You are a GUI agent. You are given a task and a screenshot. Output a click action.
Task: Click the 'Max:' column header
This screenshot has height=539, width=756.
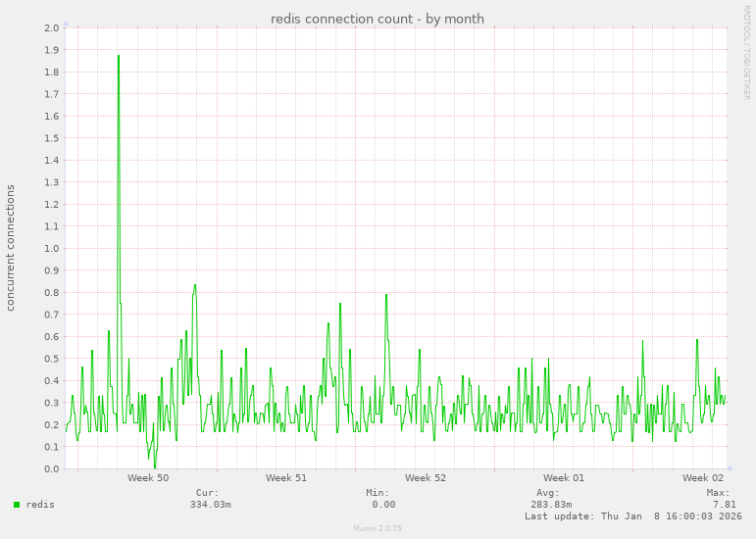click(x=719, y=493)
